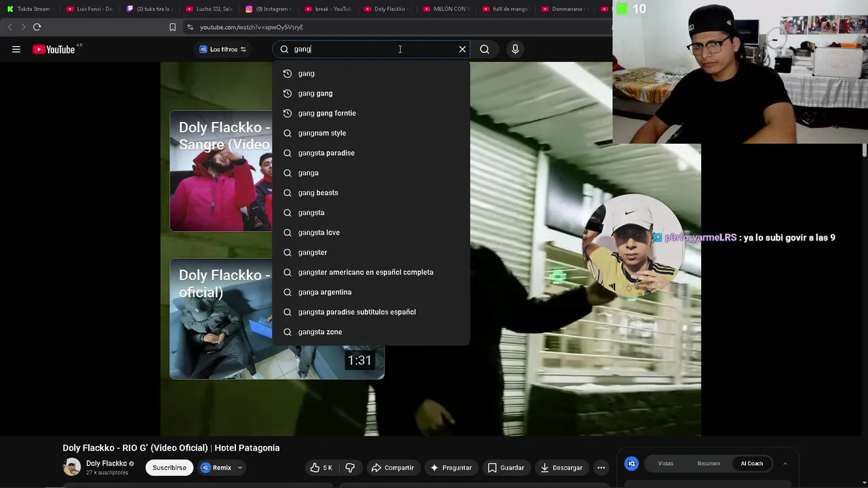Switch to the Lucho SSJ tab
Screen dimensions: 868x488
point(209,9)
